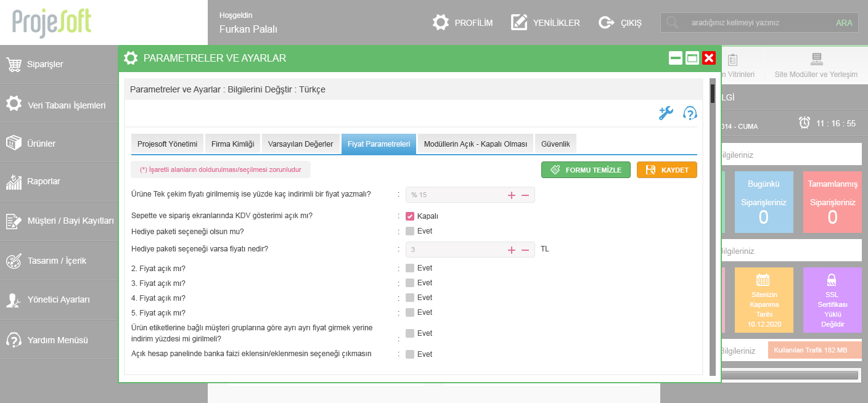Decrease the gift package price with minus
Screen dimensions: 868x403
click(525, 250)
